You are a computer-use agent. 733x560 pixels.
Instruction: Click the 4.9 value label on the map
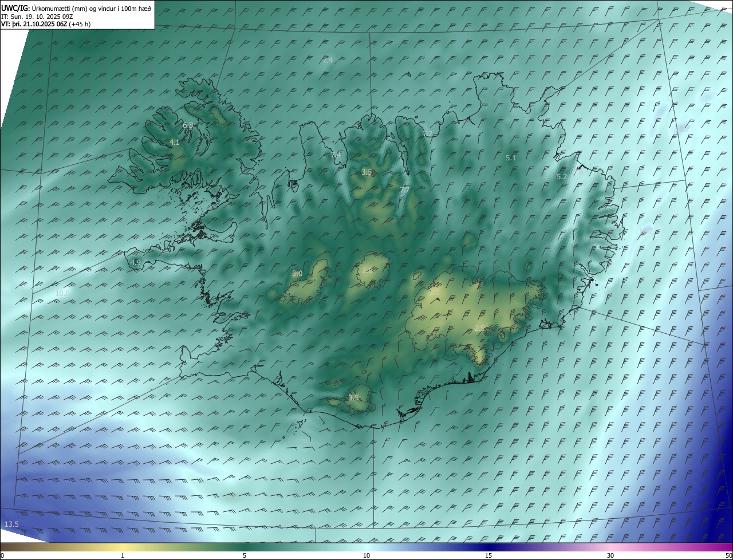136,262
